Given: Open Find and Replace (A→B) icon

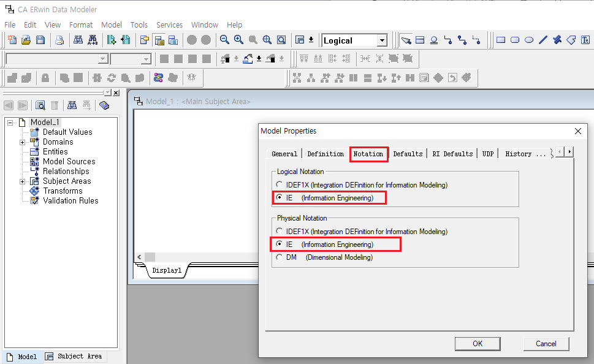Looking at the screenshot, I should coord(93,40).
